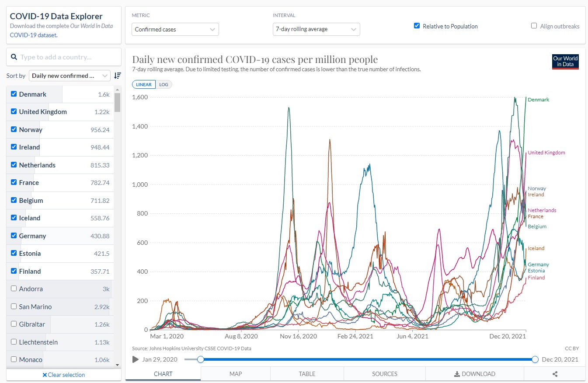Check the Andorra country checkbox
588x383 pixels.
pos(14,289)
